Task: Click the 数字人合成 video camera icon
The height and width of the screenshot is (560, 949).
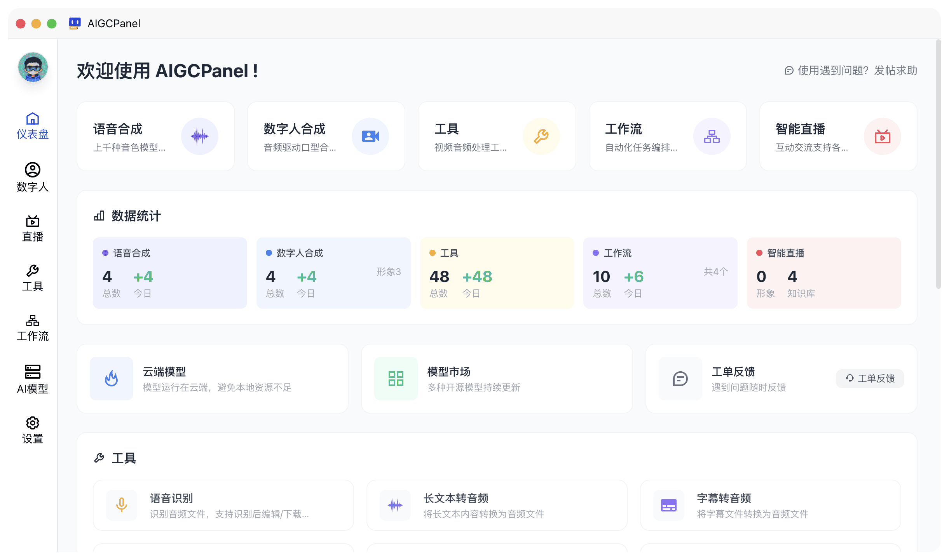Action: coord(370,136)
